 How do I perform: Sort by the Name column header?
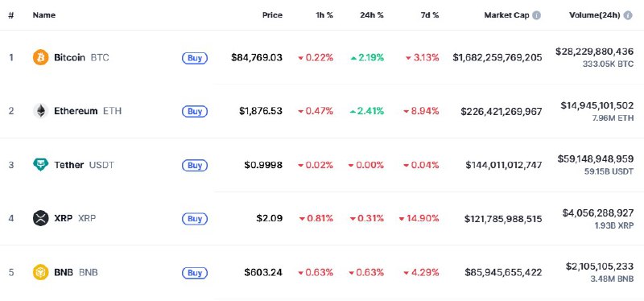(x=44, y=15)
